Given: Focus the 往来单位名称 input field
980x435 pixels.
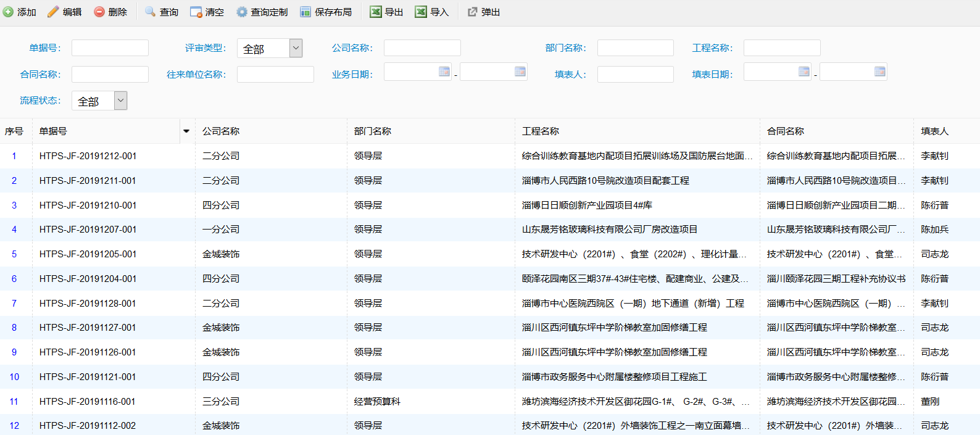Looking at the screenshot, I should tap(275, 75).
